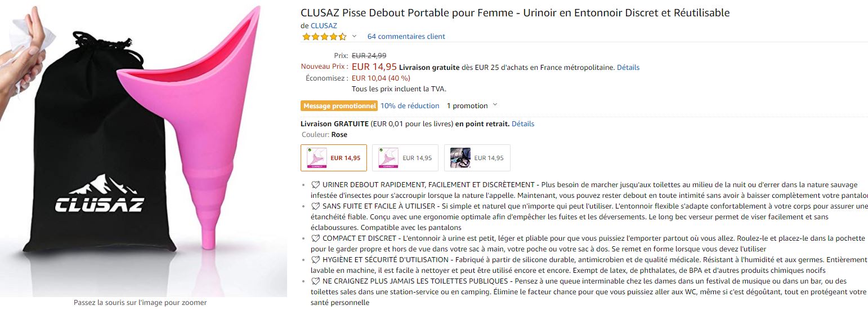Open Détails link after France métropolitaine

pyautogui.click(x=628, y=68)
